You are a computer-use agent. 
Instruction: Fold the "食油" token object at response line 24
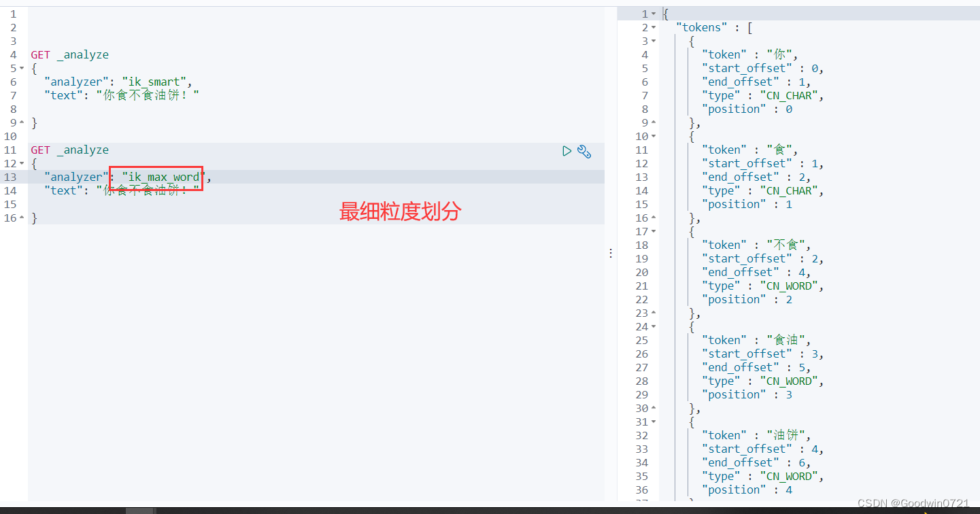654,326
